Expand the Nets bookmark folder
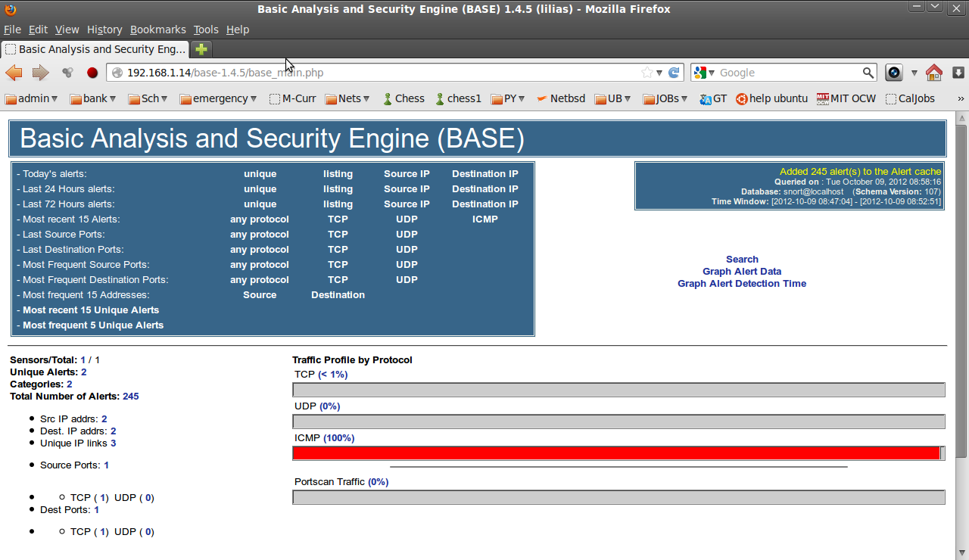Viewport: 969px width, 560px height. (347, 98)
